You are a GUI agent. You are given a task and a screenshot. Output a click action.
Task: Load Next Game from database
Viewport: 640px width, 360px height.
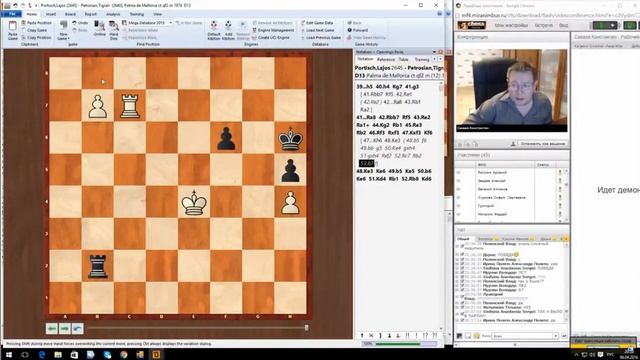[x=318, y=30]
